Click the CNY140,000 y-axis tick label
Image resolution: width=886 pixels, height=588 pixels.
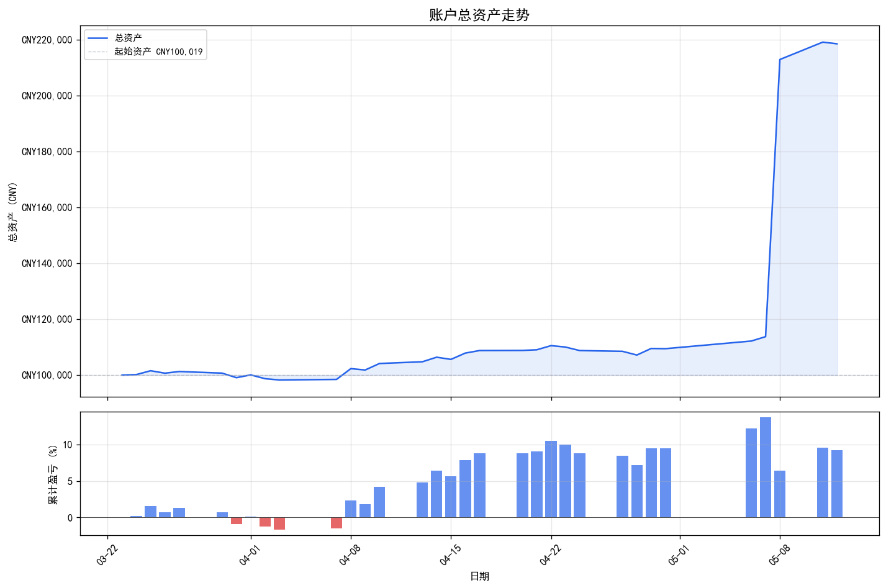[x=47, y=264]
